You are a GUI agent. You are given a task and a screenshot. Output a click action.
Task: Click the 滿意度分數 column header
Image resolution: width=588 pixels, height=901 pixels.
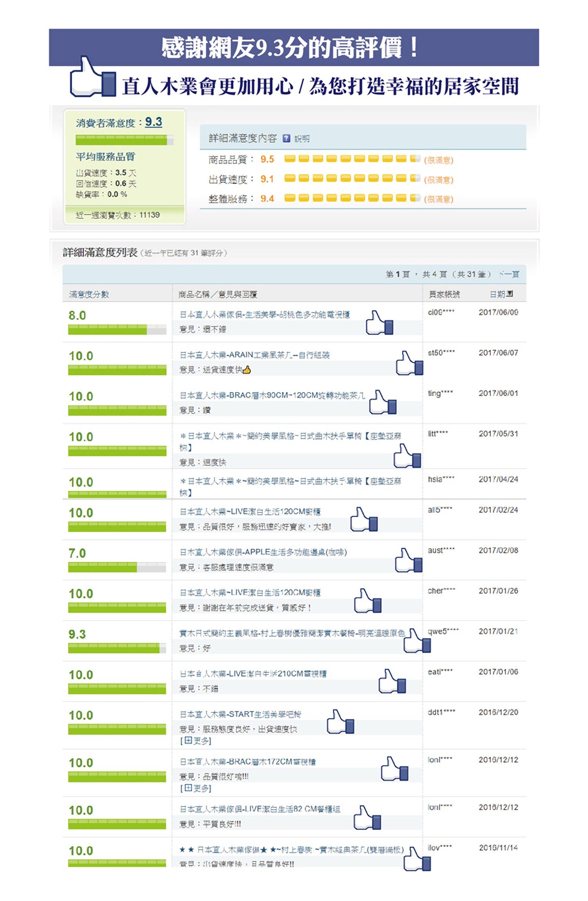[89, 294]
